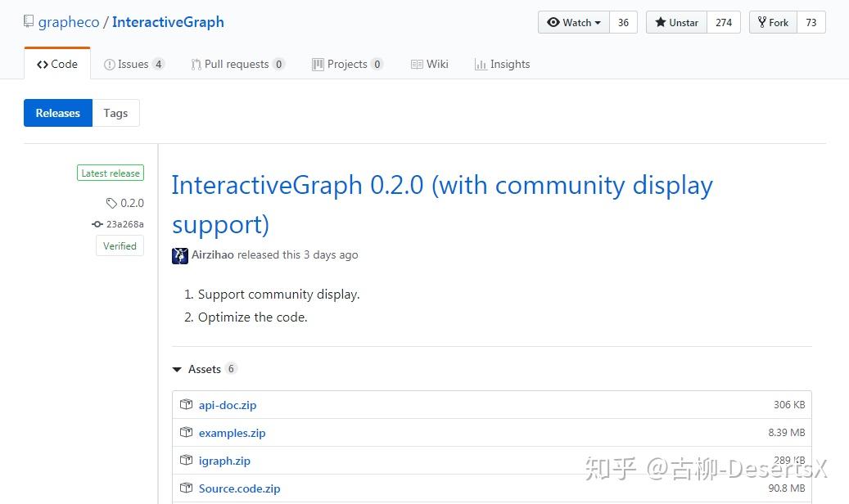
Task: Click the tag icon next to 0.2.0
Action: 110,202
